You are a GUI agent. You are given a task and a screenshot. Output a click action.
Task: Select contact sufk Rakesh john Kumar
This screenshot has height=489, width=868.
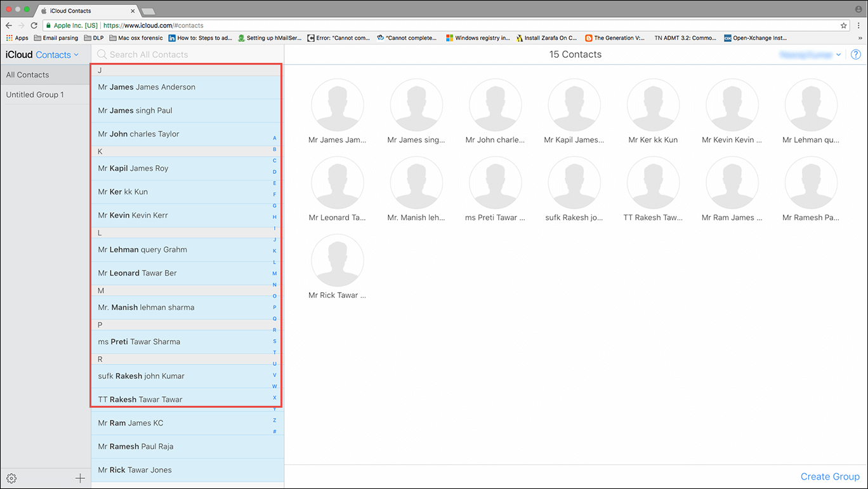pyautogui.click(x=187, y=376)
